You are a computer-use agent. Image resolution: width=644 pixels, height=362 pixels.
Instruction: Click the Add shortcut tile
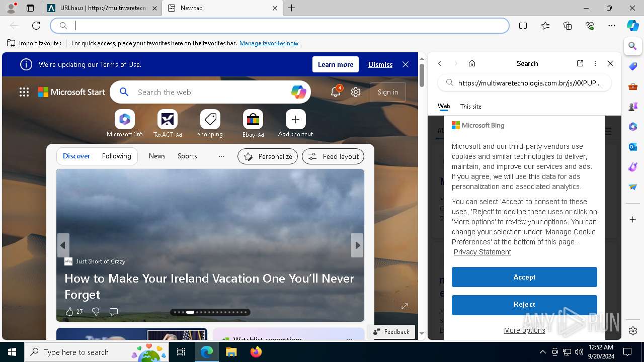(296, 123)
